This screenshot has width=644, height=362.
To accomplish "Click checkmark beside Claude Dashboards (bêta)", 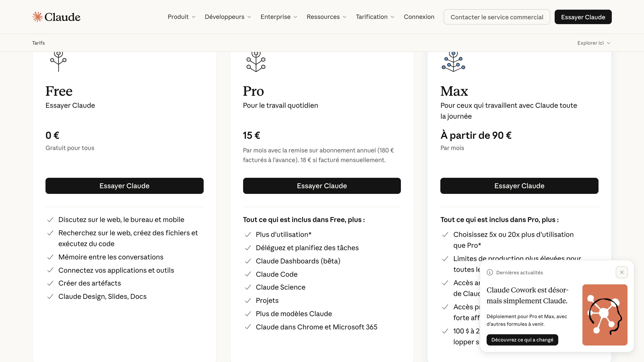I will 248,261.
